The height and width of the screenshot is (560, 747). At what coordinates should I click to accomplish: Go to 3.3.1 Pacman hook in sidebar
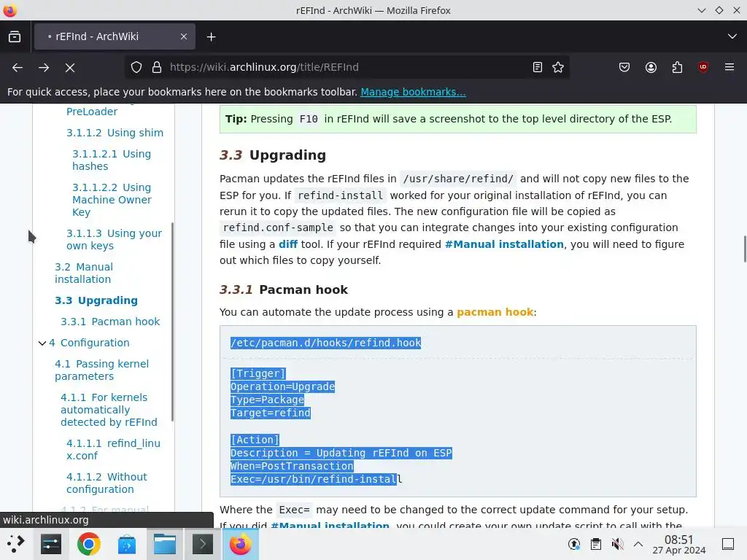click(110, 322)
